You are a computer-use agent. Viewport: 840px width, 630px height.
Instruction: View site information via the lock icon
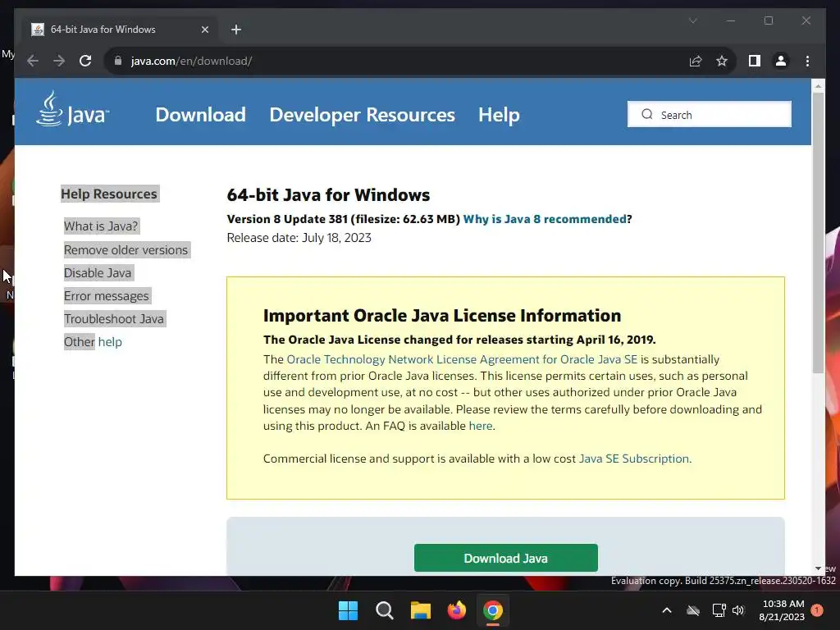coord(118,61)
